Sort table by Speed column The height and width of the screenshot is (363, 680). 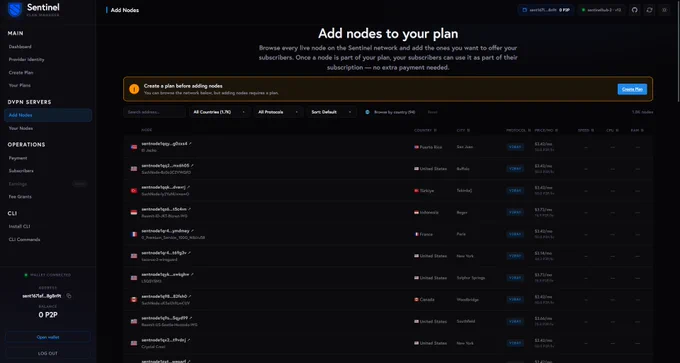click(585, 130)
